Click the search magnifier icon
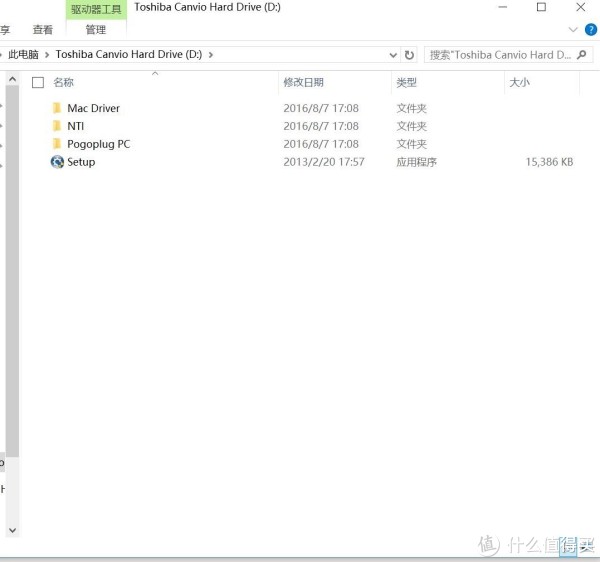Viewport: 600px width, 562px height. tap(581, 55)
